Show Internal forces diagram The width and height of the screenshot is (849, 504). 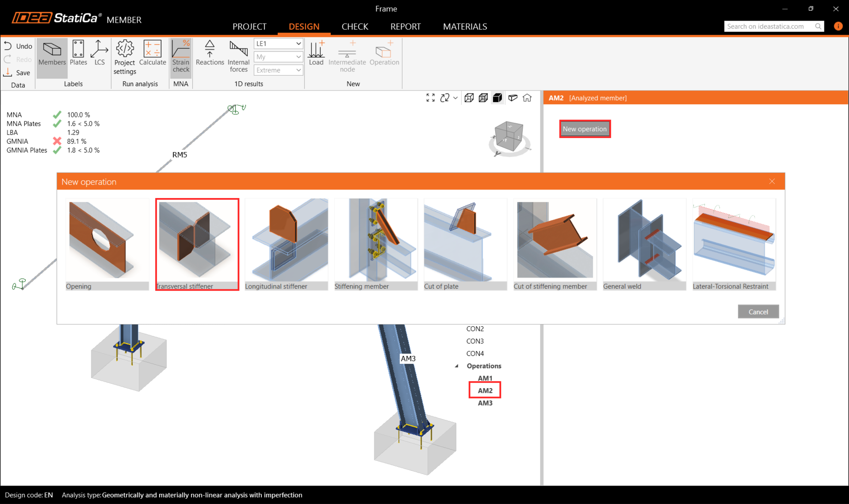coord(238,57)
